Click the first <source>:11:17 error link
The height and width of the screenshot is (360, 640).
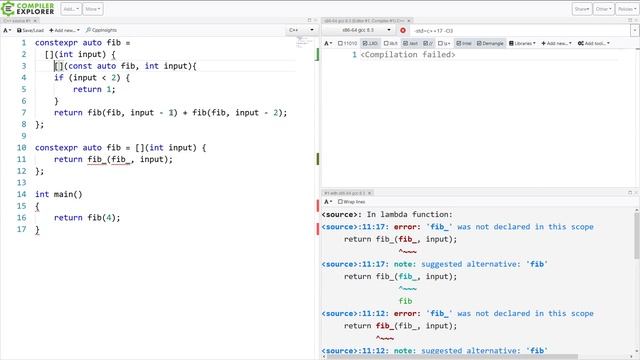pyautogui.click(x=355, y=227)
